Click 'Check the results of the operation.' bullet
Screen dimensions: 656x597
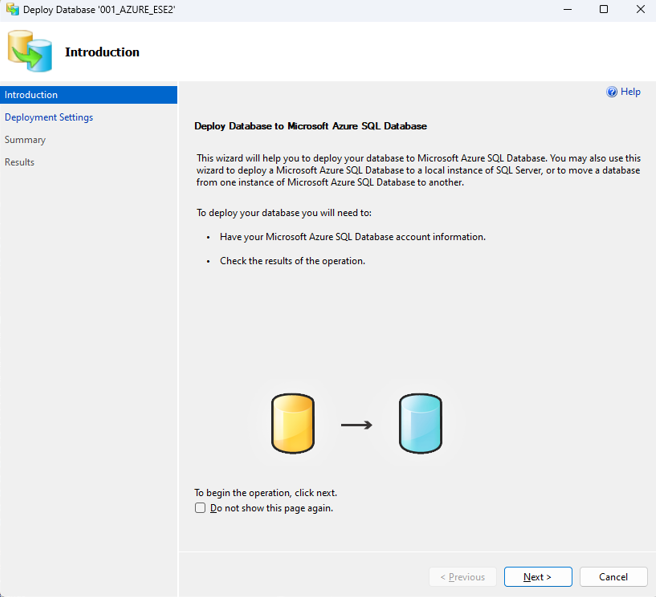click(292, 261)
